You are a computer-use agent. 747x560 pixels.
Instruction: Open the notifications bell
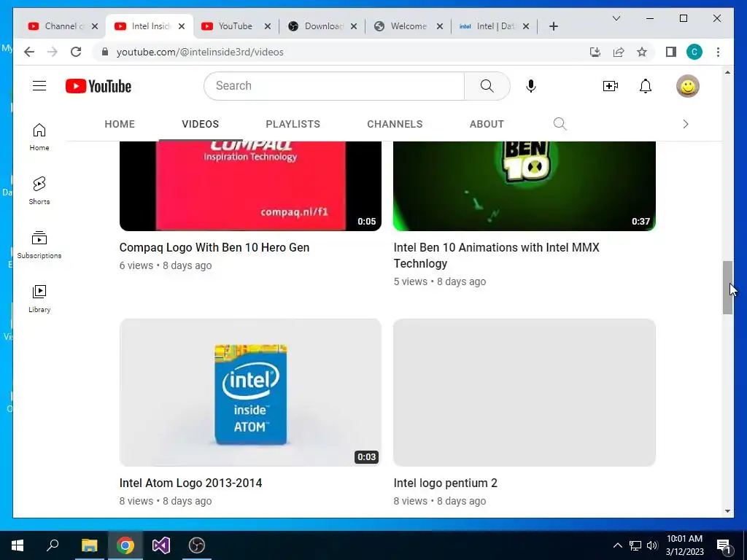[x=646, y=86]
